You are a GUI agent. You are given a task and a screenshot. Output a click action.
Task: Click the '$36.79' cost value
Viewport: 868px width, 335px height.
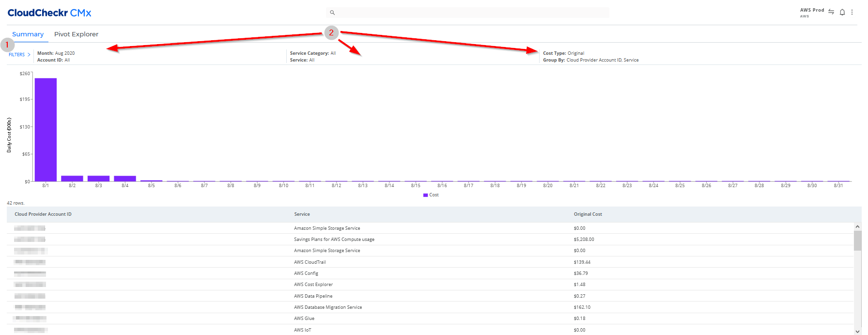tap(581, 273)
